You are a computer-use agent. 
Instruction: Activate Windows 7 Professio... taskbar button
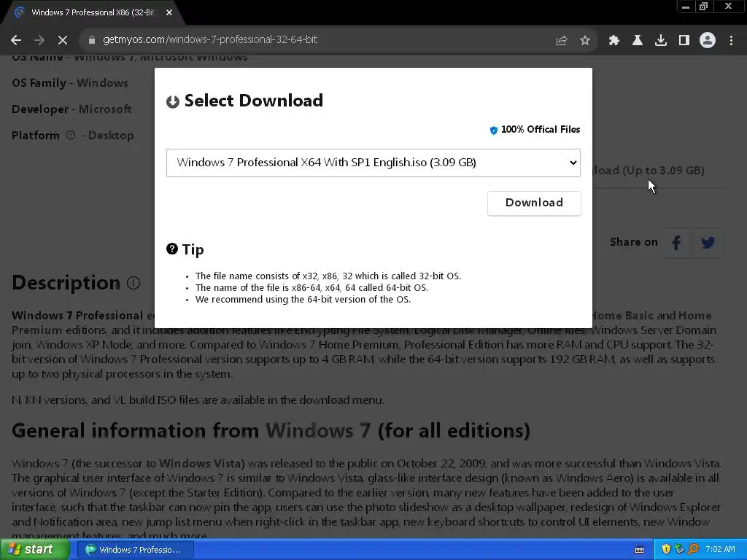[135, 550]
